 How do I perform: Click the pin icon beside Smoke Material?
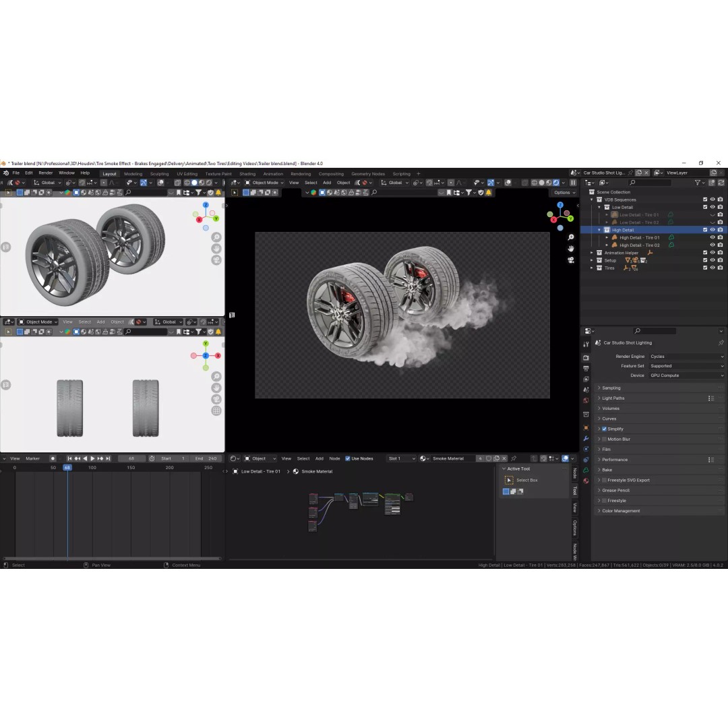coord(514,458)
